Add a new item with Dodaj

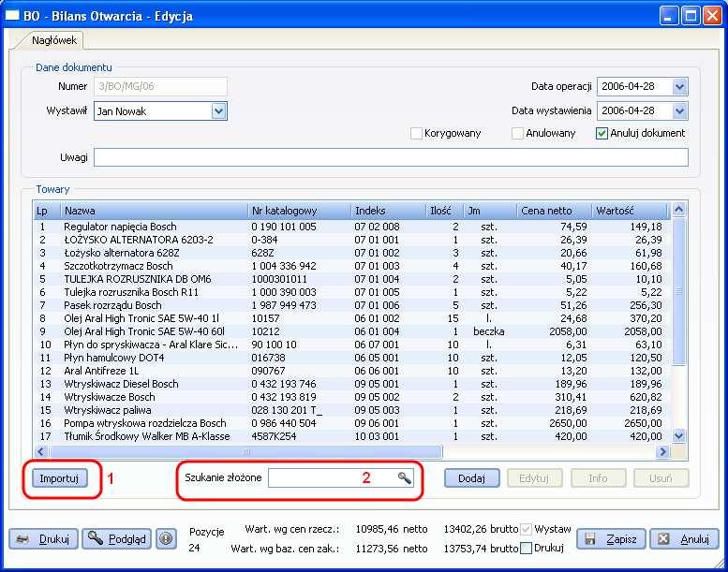point(471,478)
